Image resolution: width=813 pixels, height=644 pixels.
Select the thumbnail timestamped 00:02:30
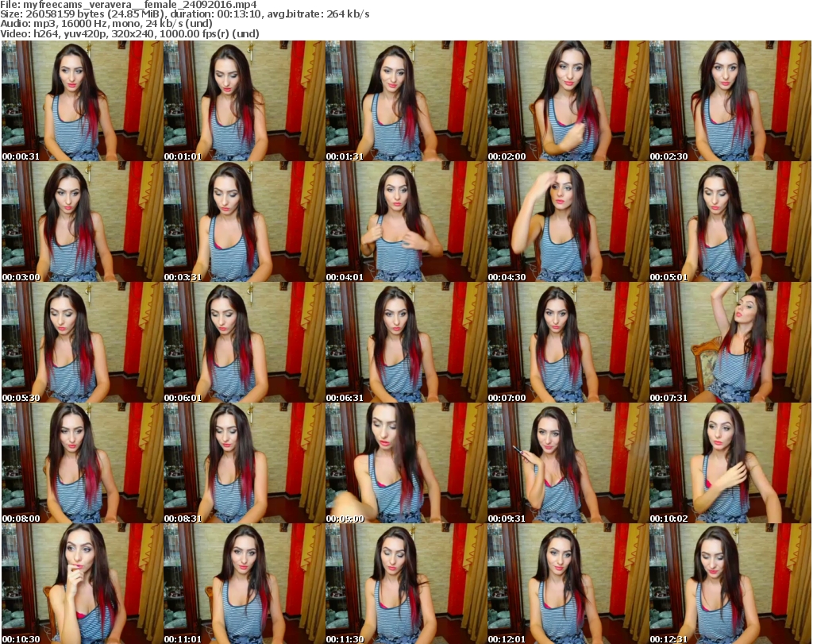pos(730,101)
